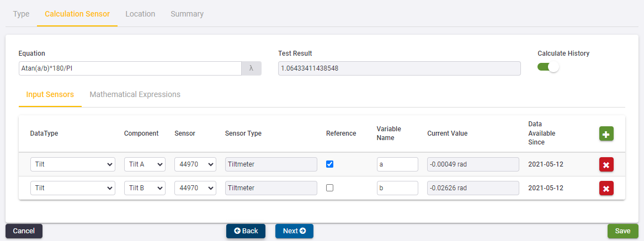The image size is (644, 241).
Task: Open DataType dropdown in Tilt B row
Action: tap(73, 188)
